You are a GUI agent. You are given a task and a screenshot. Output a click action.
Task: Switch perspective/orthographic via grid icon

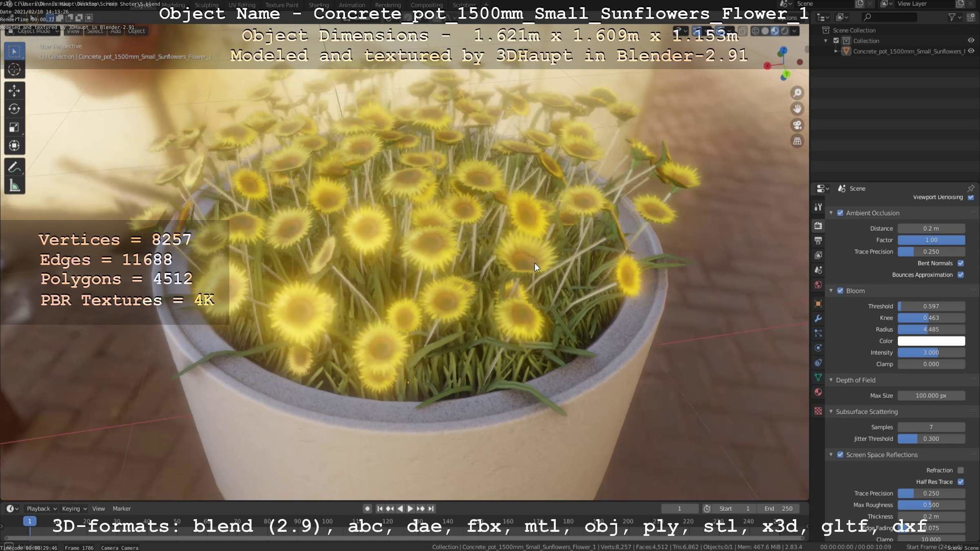(797, 141)
